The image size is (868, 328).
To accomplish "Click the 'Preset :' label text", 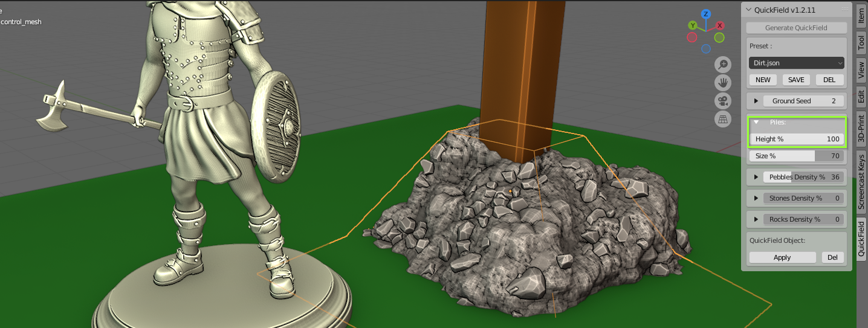I will (760, 46).
